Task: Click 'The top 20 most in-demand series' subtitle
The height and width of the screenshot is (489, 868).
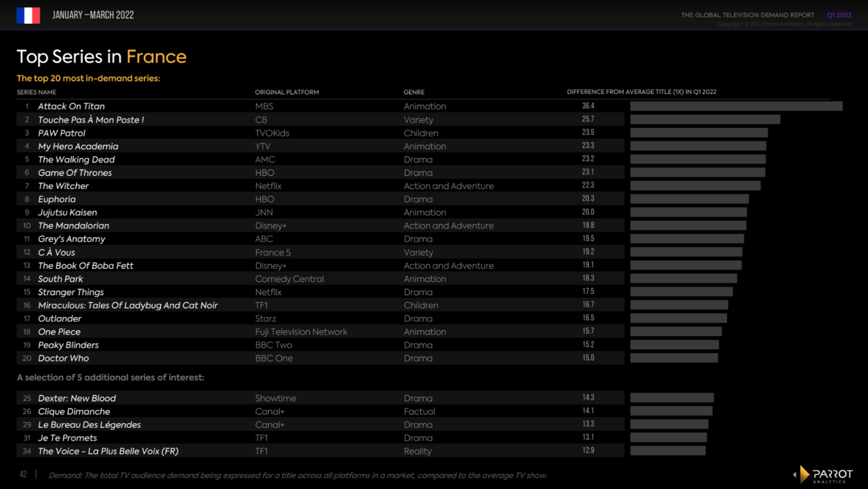Action: tap(88, 78)
